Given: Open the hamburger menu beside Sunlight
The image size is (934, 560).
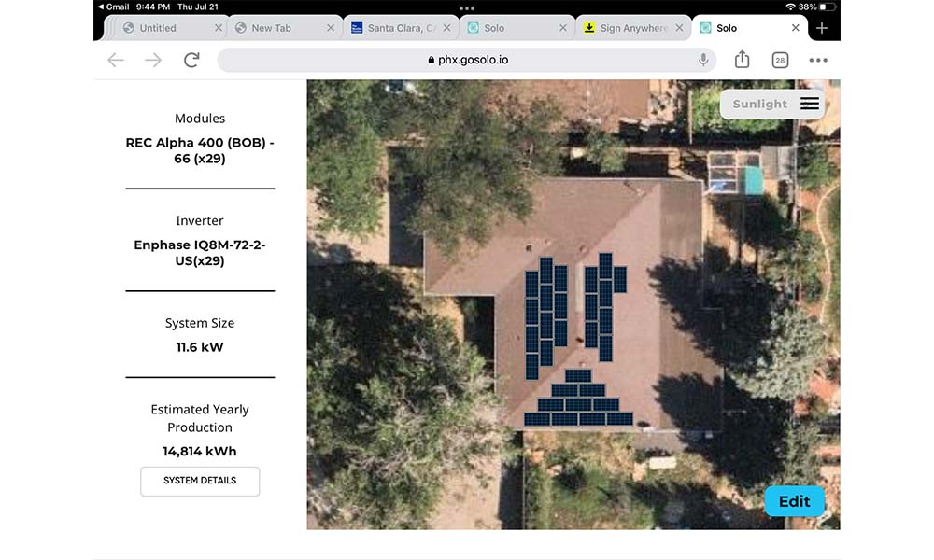Looking at the screenshot, I should [810, 104].
